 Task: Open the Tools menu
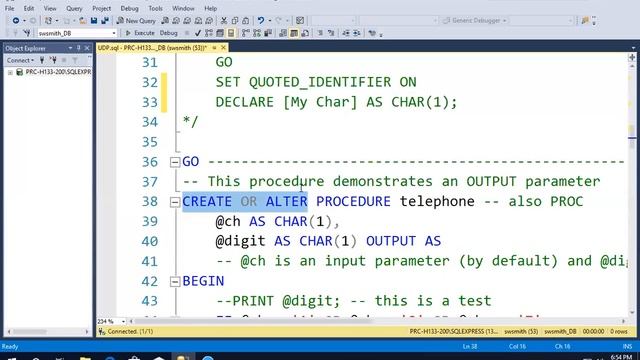point(155,8)
